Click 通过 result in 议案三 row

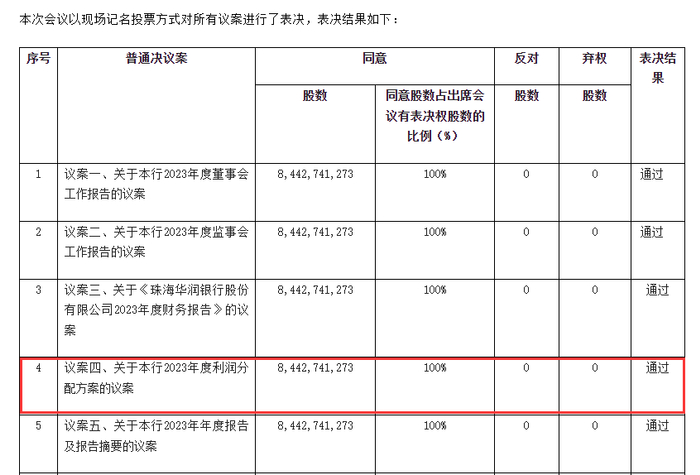[658, 290]
